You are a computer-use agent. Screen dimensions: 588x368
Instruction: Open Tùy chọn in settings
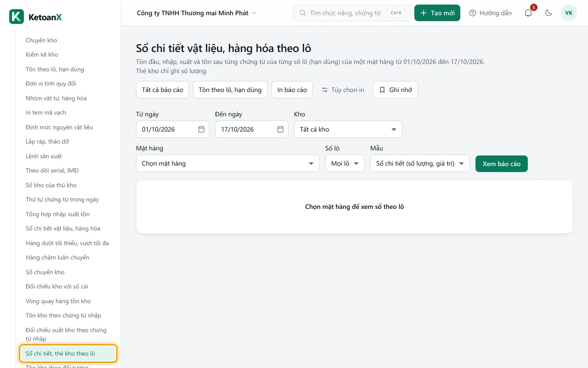343,90
